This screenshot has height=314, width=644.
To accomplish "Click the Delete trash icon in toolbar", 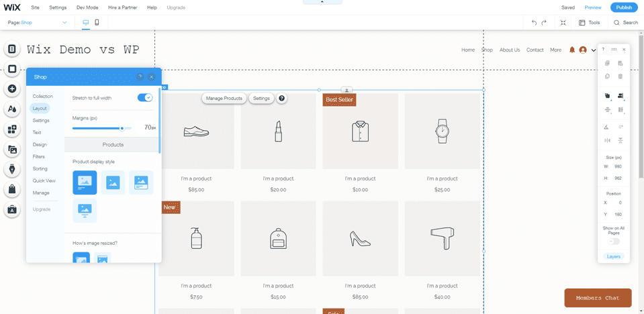I will tap(620, 76).
